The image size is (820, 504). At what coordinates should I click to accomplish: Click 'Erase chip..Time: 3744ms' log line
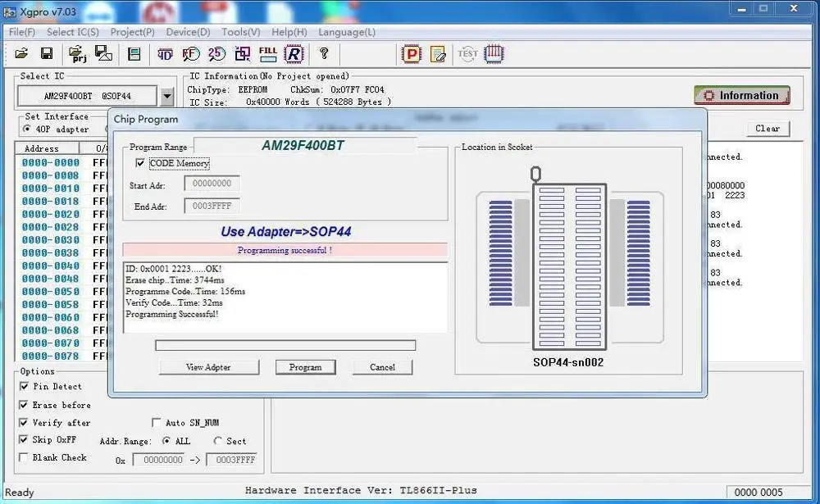tap(175, 280)
